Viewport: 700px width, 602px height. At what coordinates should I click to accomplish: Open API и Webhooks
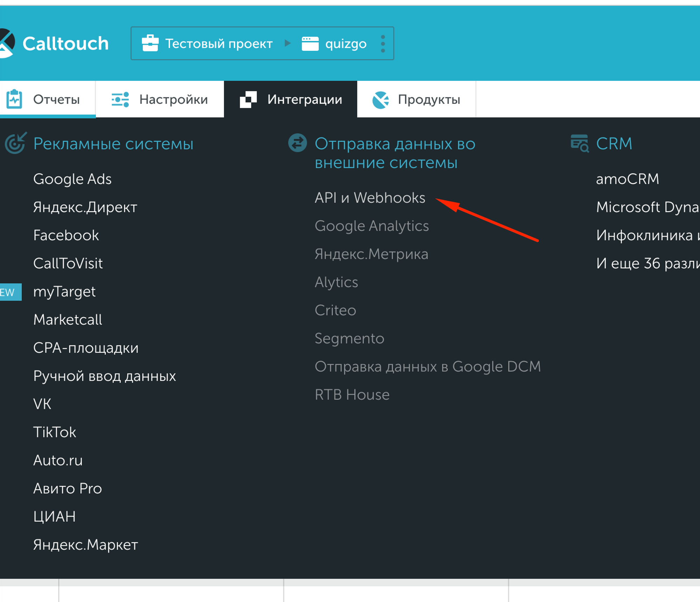click(370, 198)
